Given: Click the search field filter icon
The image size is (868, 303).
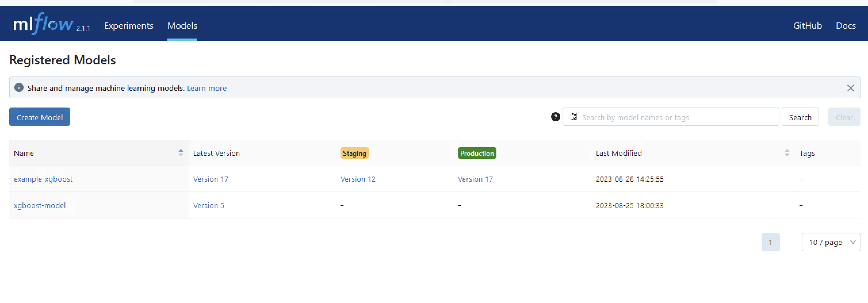Looking at the screenshot, I should [x=573, y=116].
